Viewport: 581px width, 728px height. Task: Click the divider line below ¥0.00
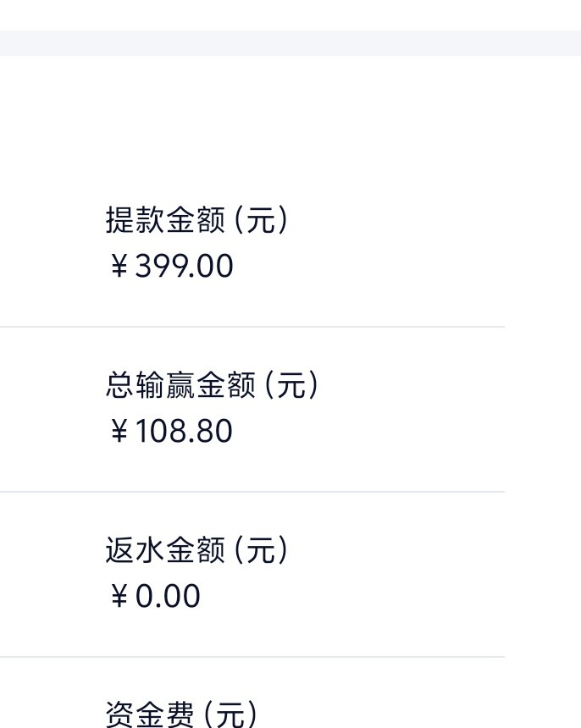coord(252,657)
